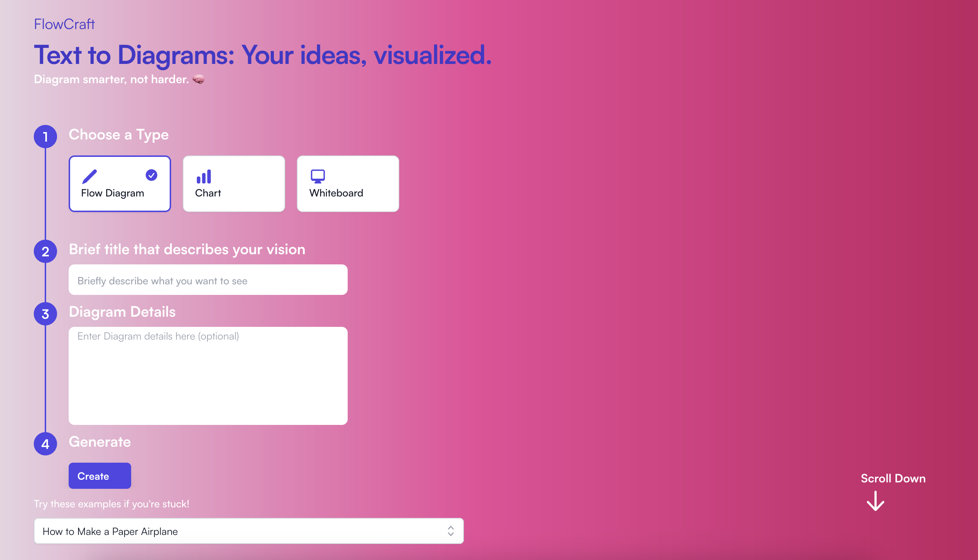The image size is (978, 560).
Task: Click the brain emoji in the tagline
Action: point(198,79)
